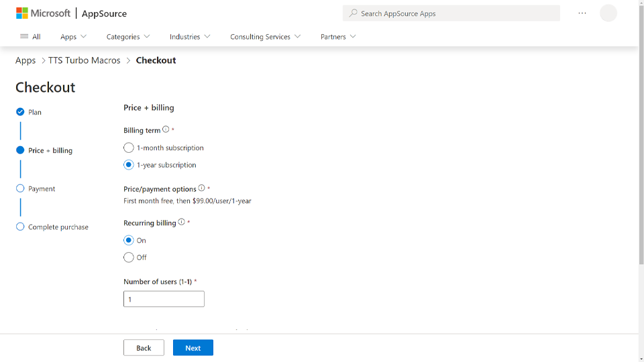Open the Industries dropdown
The image size is (644, 362).
point(190,37)
